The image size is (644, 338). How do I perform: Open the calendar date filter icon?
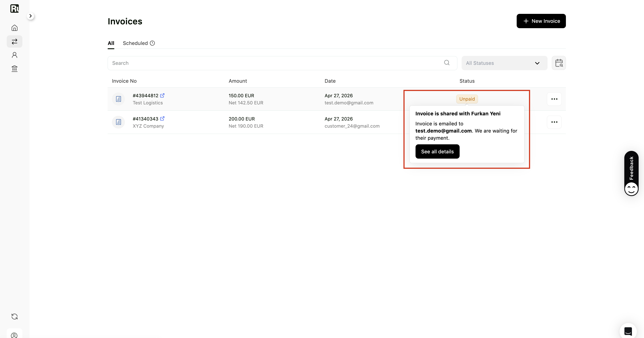[x=559, y=63]
